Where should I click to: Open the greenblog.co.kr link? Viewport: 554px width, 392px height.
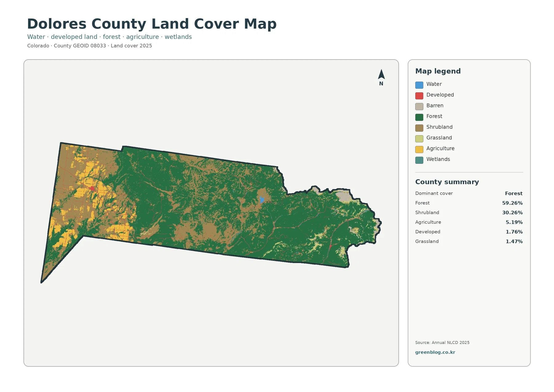(x=435, y=352)
